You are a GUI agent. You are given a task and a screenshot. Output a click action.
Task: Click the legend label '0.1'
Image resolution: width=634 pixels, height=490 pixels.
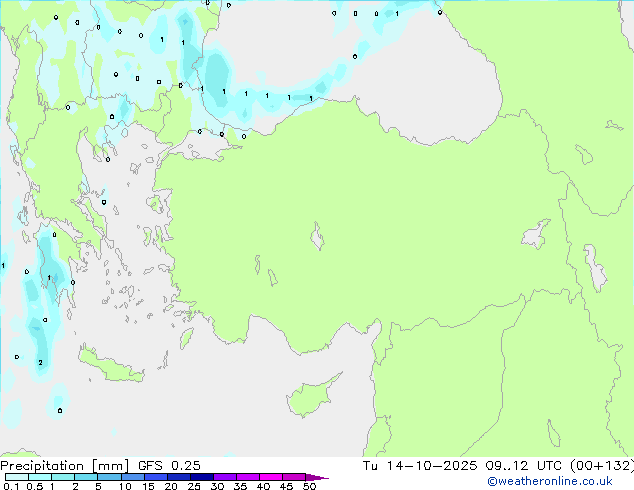(x=11, y=486)
